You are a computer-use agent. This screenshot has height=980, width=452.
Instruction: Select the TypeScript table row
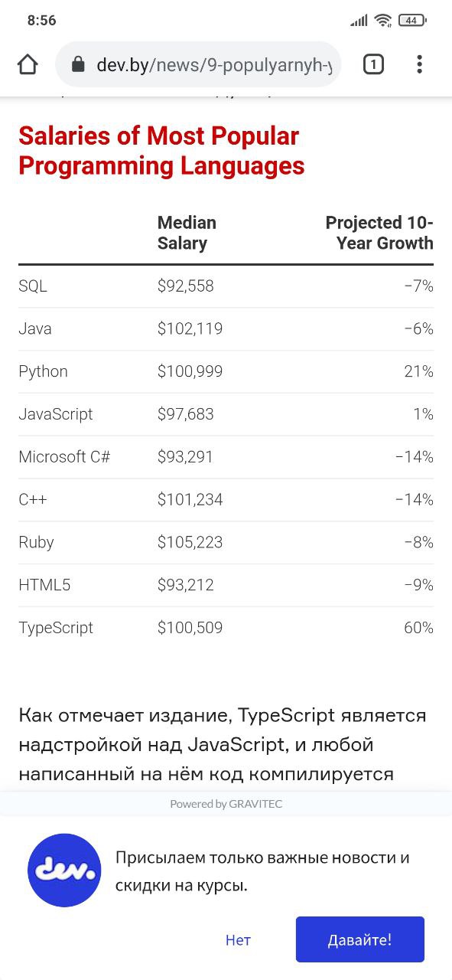click(x=226, y=628)
